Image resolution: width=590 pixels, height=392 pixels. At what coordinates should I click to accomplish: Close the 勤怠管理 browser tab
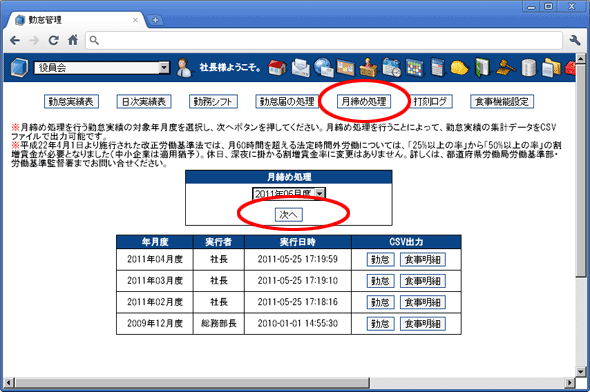tap(135, 20)
